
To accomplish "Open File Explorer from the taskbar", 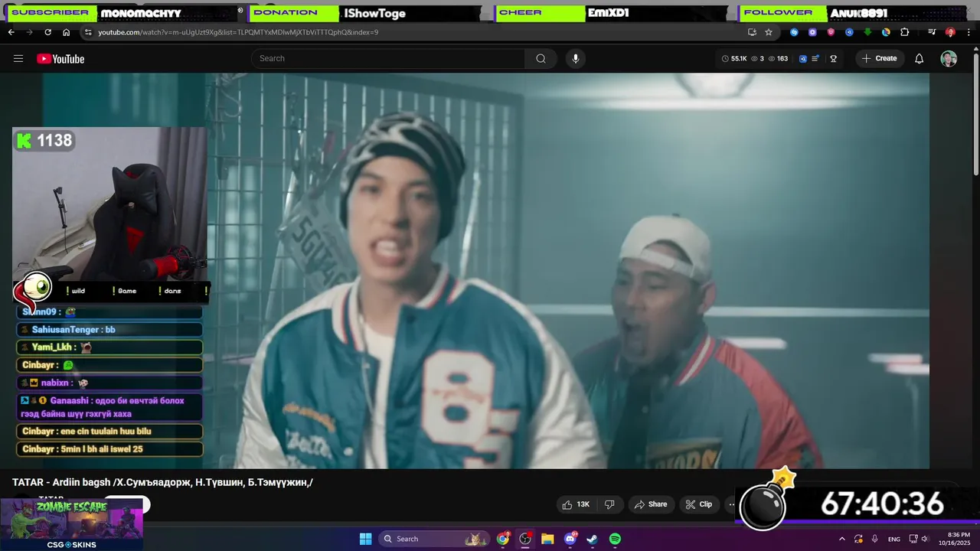I will point(547,539).
